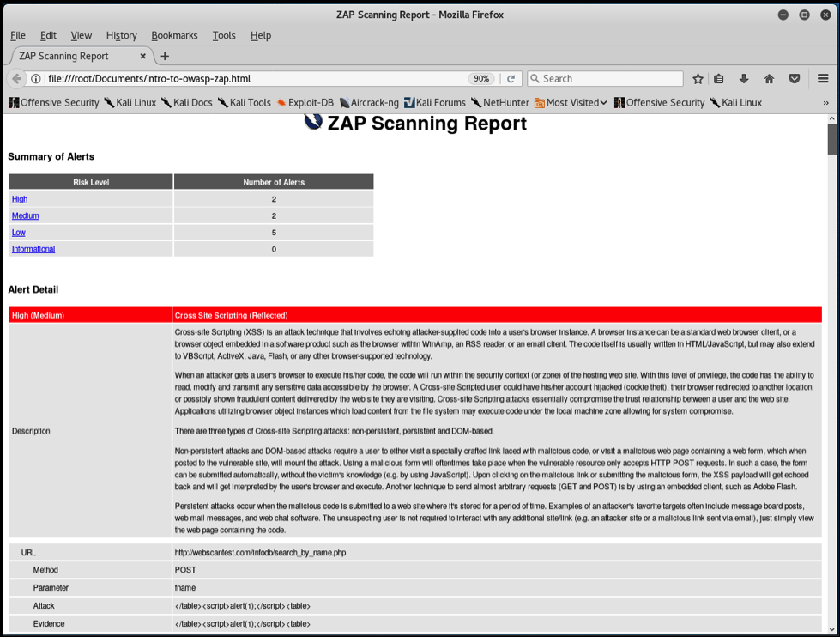840x637 pixels.
Task: Minimize the Firefox window
Action: (x=783, y=15)
